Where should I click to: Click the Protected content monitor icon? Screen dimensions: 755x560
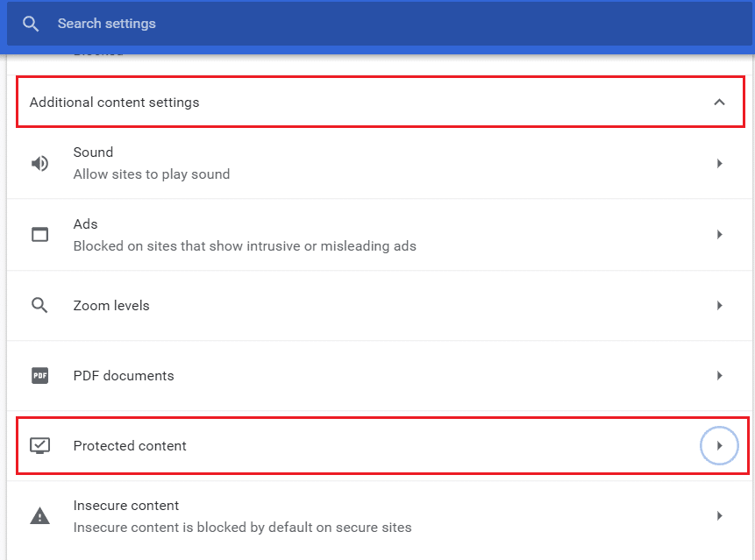click(x=40, y=446)
